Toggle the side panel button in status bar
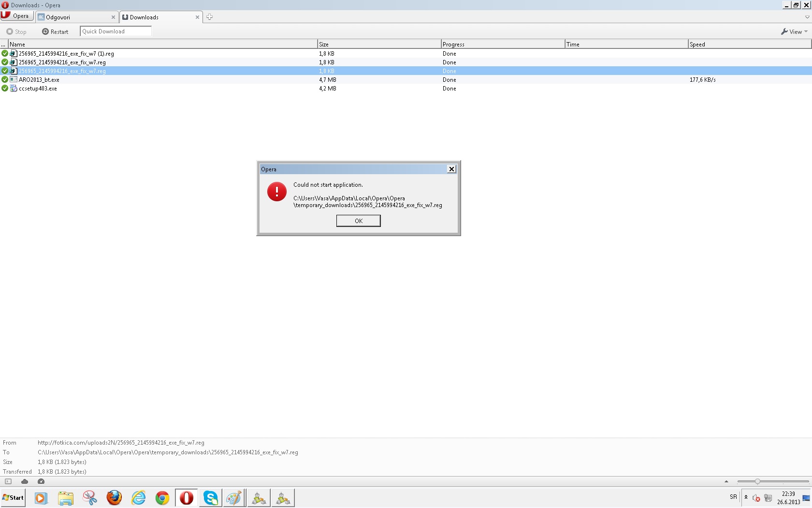 tap(8, 481)
